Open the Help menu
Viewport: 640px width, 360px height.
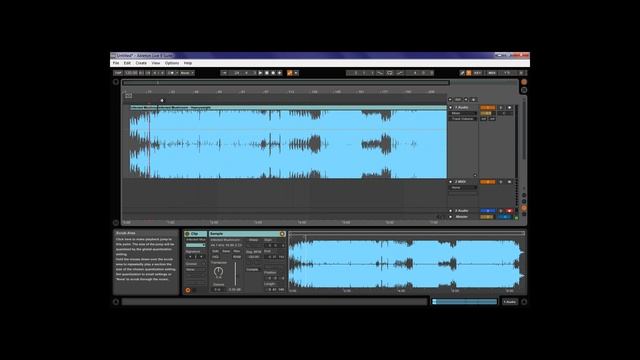[x=188, y=63]
